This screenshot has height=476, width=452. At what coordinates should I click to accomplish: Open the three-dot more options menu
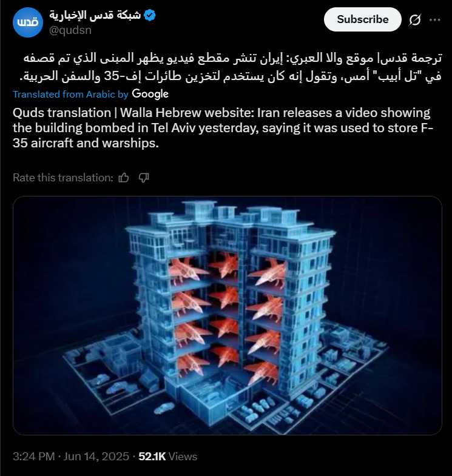(434, 20)
